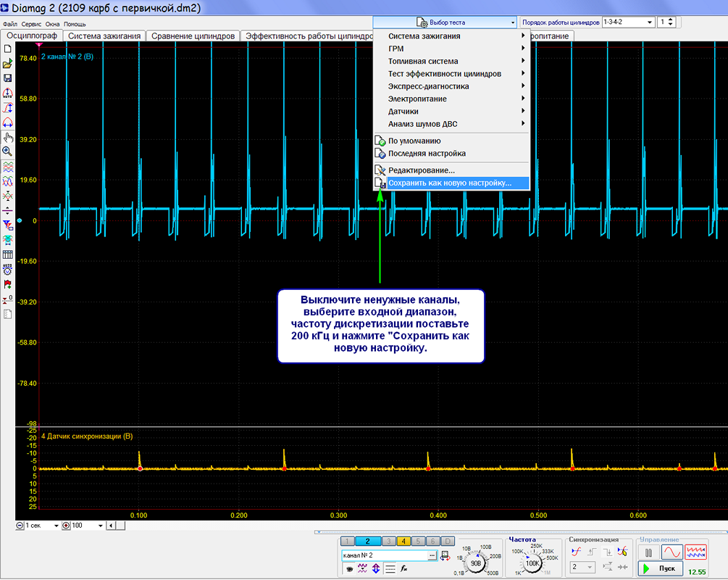Viewport: 728px width, 580px height.
Task: Expand 'Анализ шумов ДВС' submenu
Action: coord(451,124)
